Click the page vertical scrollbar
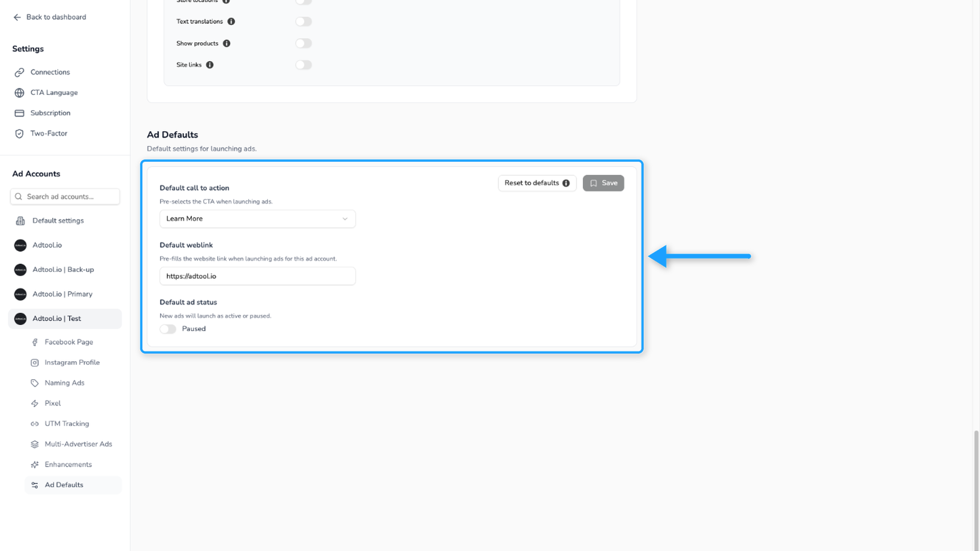980x551 pixels. click(976, 490)
